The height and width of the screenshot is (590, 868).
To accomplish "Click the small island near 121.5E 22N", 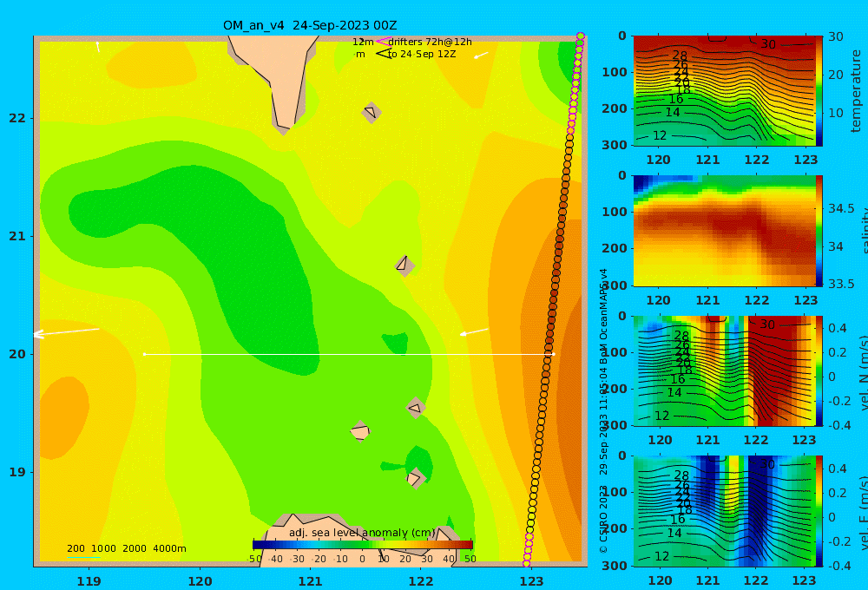I will click(372, 112).
